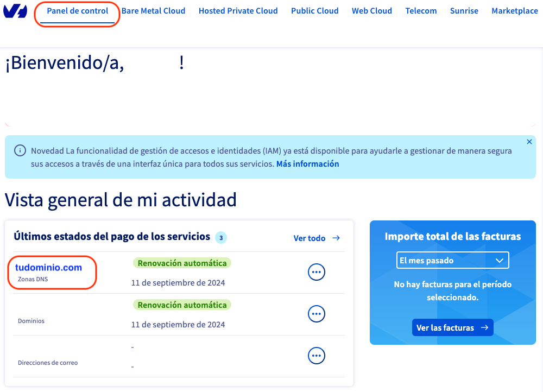543x392 pixels.
Task: Open three-dot menu for Direcciones de correo
Action: tap(317, 356)
